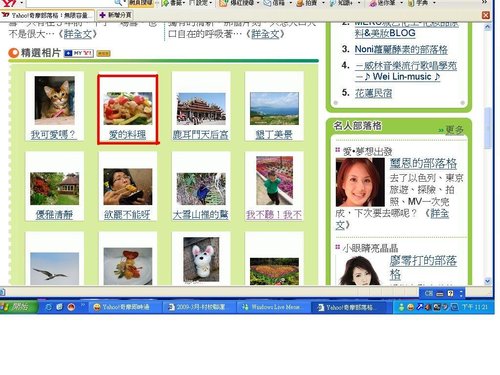Open the cat photo 我可愛嗎 thumbnail

point(55,100)
